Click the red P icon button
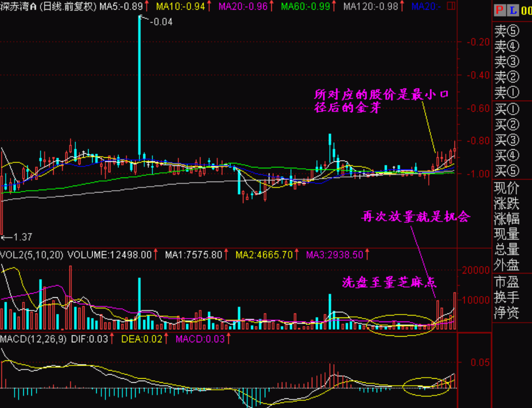 click(500, 10)
